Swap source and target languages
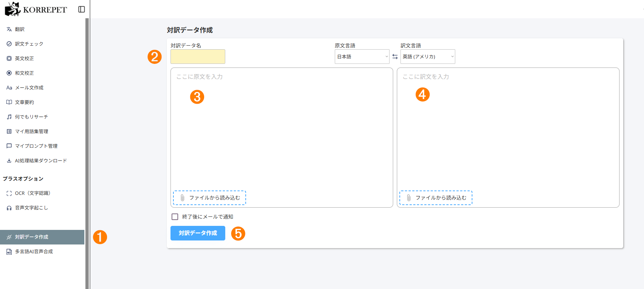This screenshot has width=644, height=289. click(x=395, y=57)
